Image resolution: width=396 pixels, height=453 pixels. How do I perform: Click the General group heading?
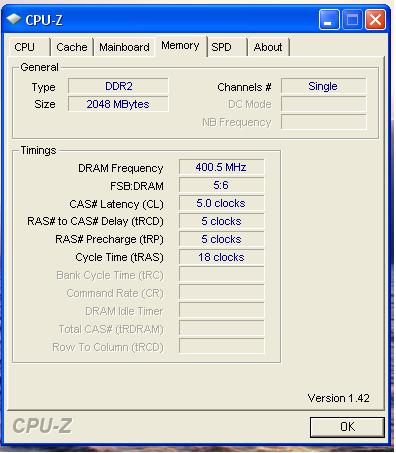point(39,67)
